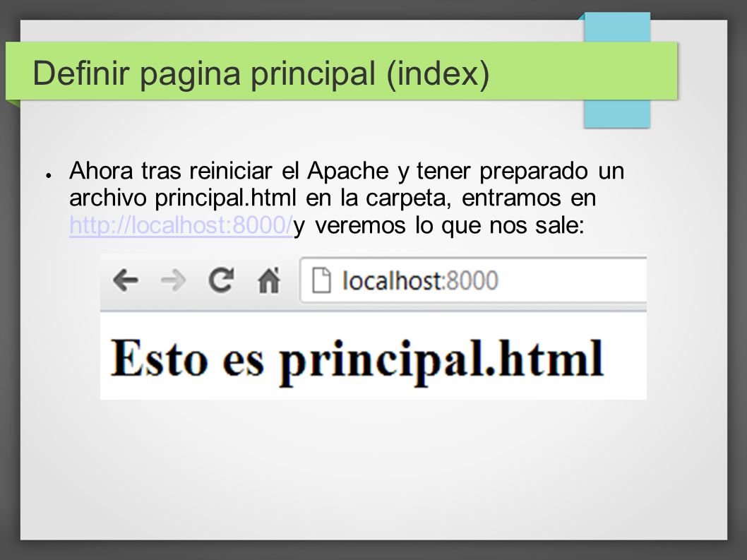Click the slide title 'Definir pagina principal (index)'
The image size is (747, 560).
click(261, 73)
